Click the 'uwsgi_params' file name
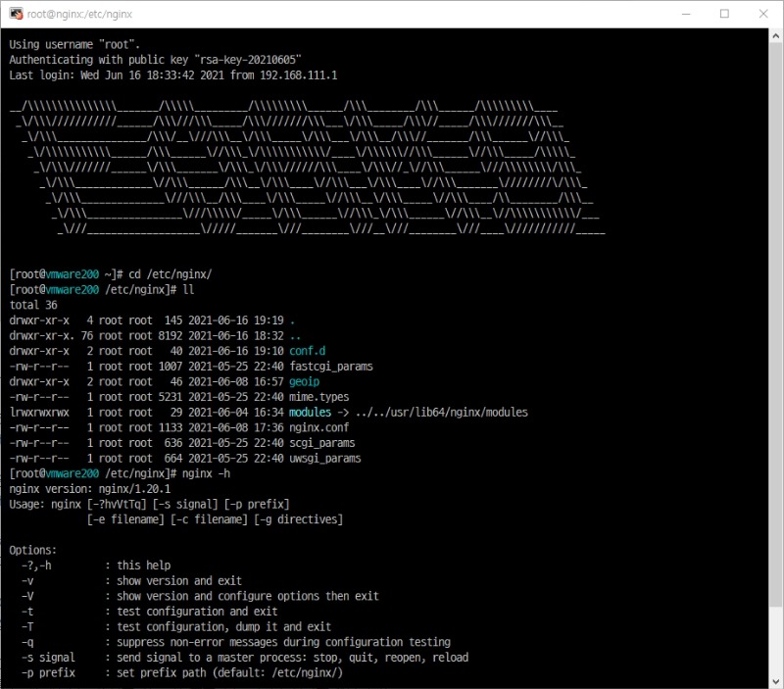 [x=325, y=459]
